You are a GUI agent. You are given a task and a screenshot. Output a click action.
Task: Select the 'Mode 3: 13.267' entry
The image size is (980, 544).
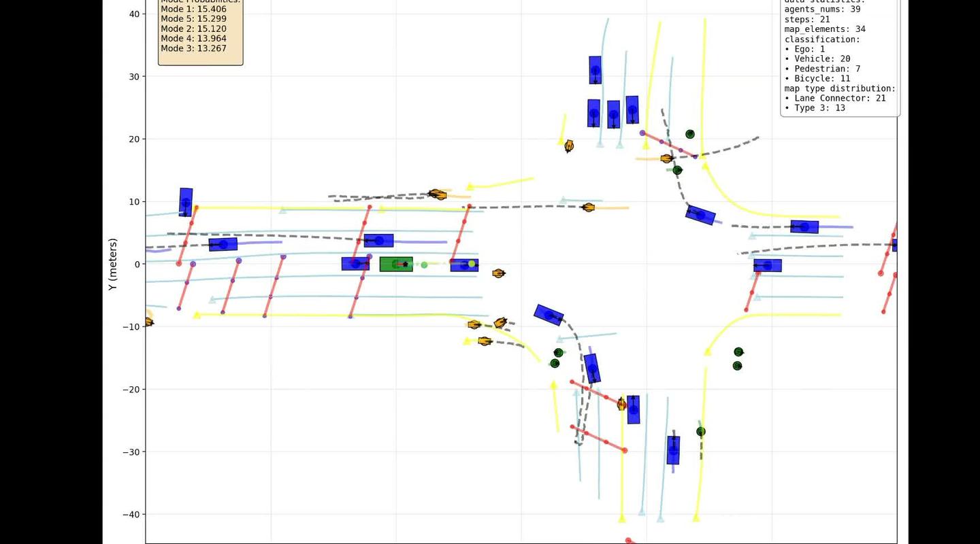(x=194, y=48)
